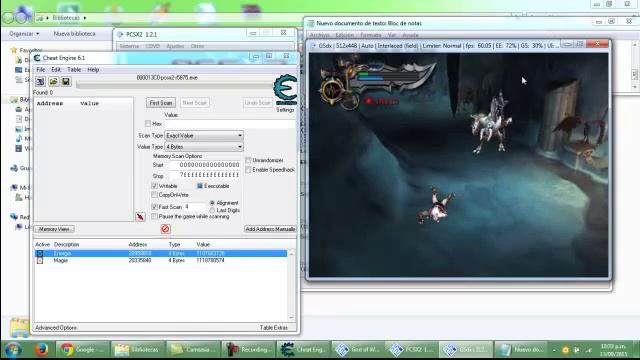Open Cheat Engine Settings logo
640x360 pixels.
click(285, 90)
